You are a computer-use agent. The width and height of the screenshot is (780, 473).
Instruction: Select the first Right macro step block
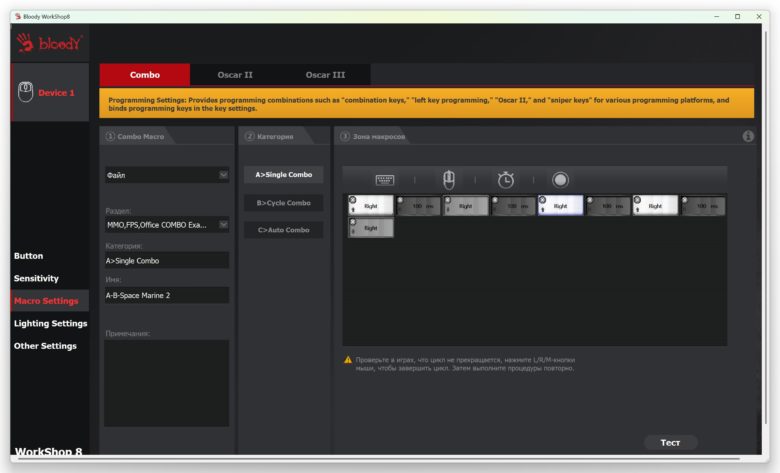point(371,205)
